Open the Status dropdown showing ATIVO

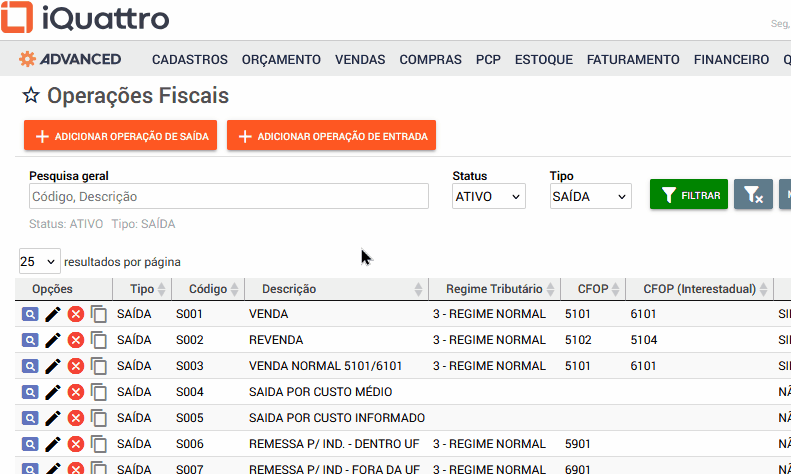488,197
